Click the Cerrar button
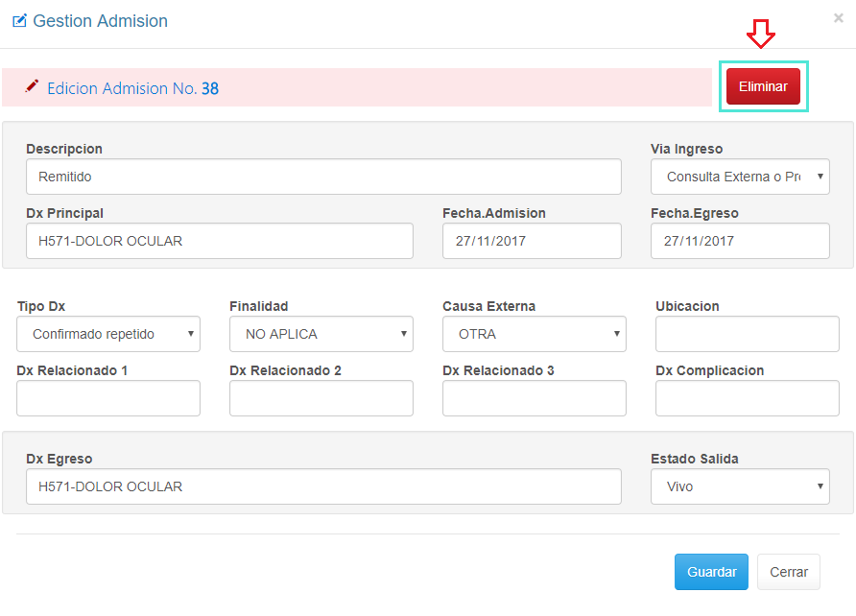Image resolution: width=856 pixels, height=616 pixels. click(789, 572)
